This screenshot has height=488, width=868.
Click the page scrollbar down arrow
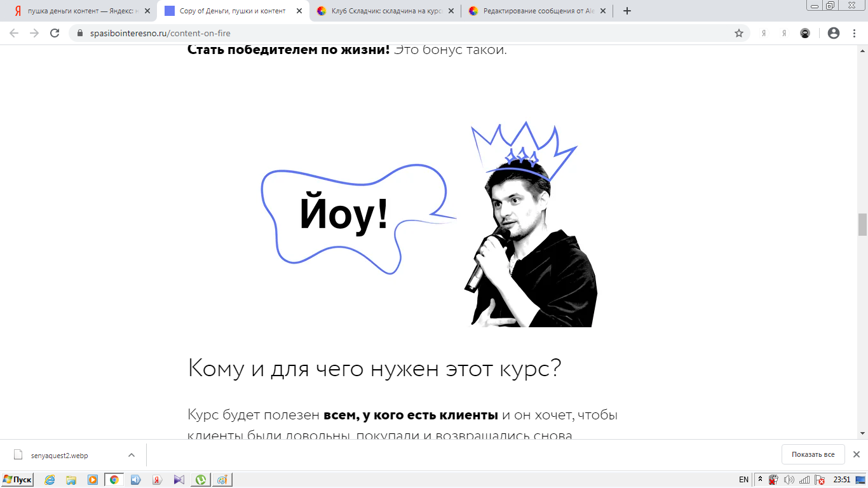click(x=862, y=434)
